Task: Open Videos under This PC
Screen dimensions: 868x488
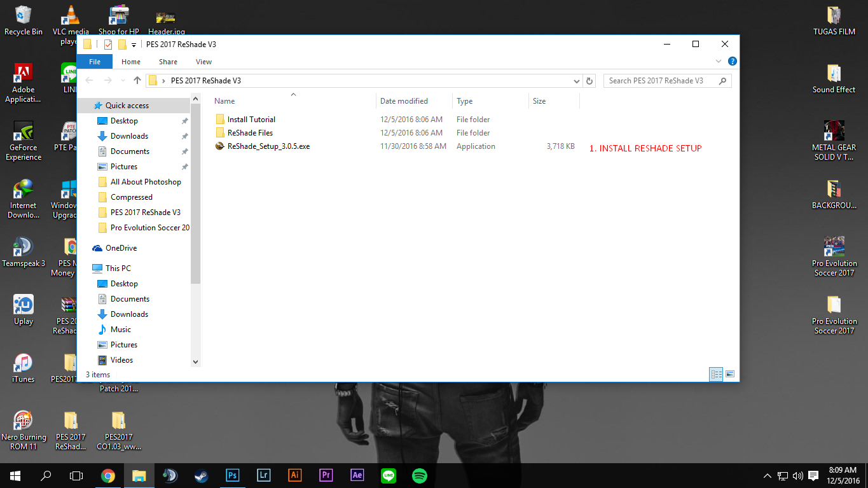Action: pyautogui.click(x=122, y=360)
